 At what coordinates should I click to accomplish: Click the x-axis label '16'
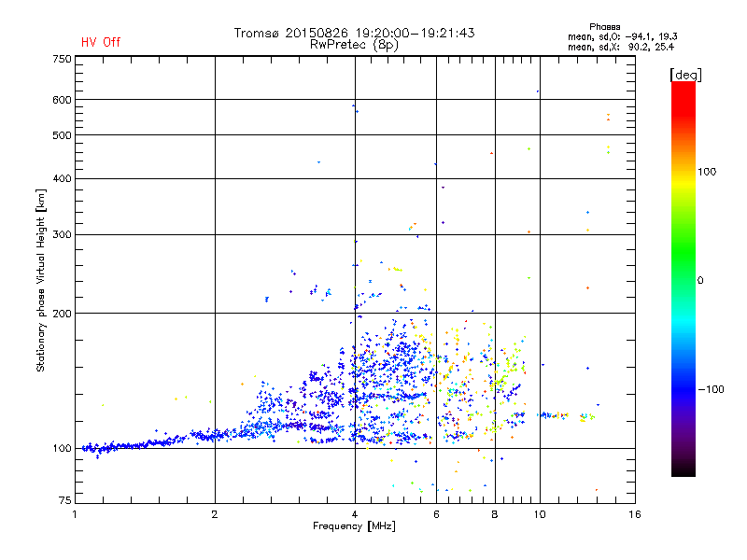pyautogui.click(x=635, y=514)
